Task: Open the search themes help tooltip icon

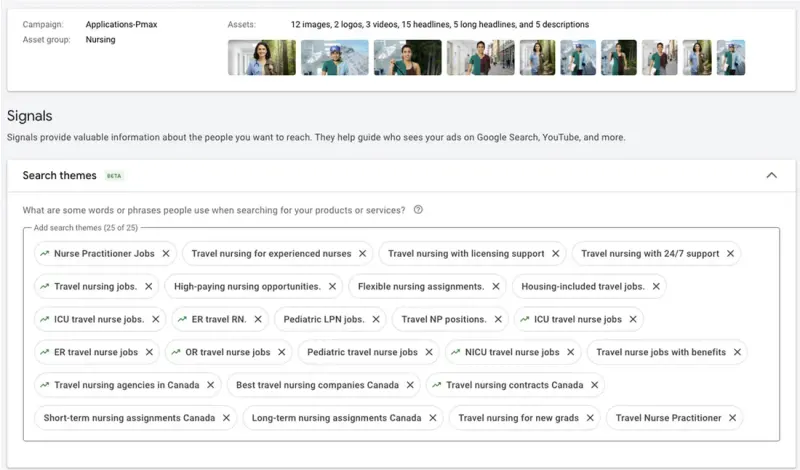Action: pos(418,210)
